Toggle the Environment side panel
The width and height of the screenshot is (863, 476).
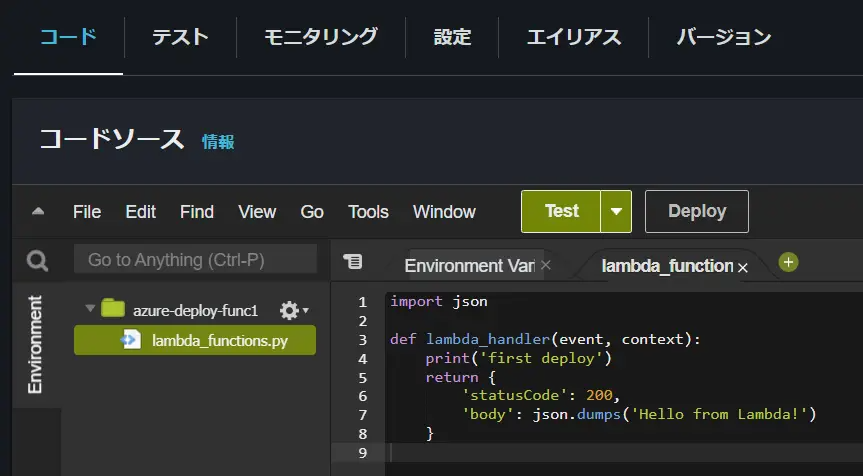point(35,344)
